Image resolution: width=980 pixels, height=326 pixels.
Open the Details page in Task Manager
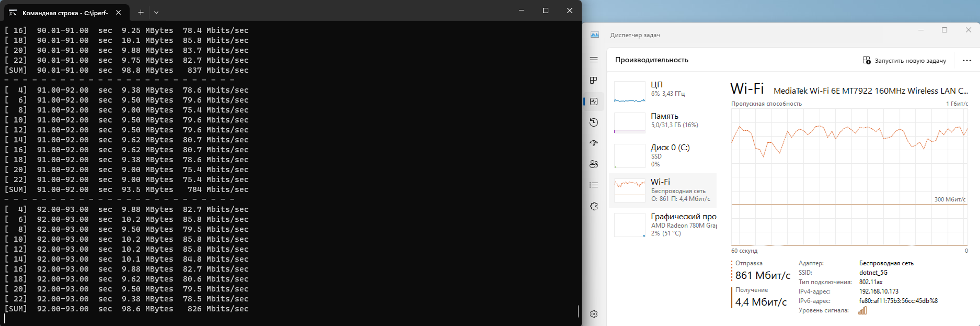pos(594,185)
